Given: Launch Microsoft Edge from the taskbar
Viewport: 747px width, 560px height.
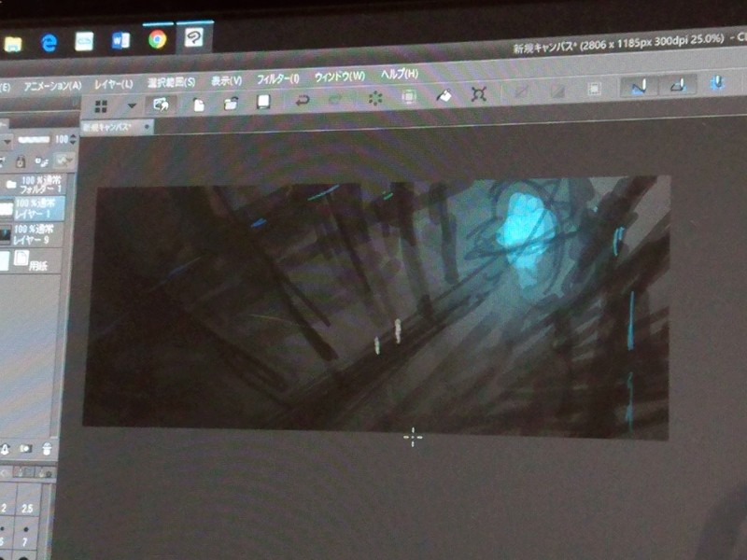Looking at the screenshot, I should [49, 43].
